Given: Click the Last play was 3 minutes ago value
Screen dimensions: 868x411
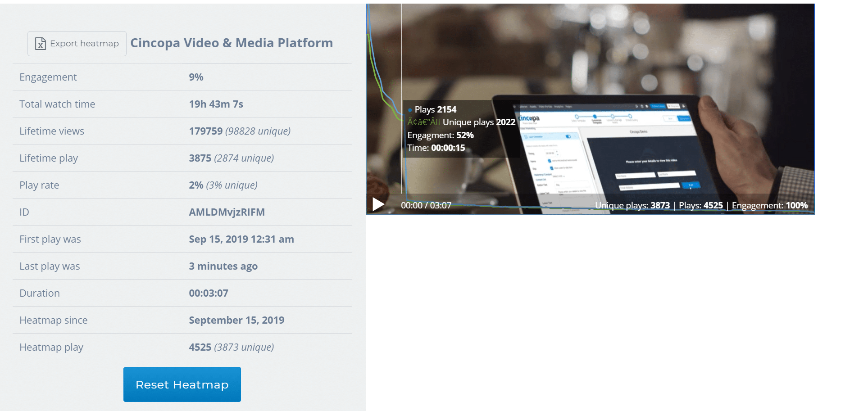Looking at the screenshot, I should coord(223,266).
